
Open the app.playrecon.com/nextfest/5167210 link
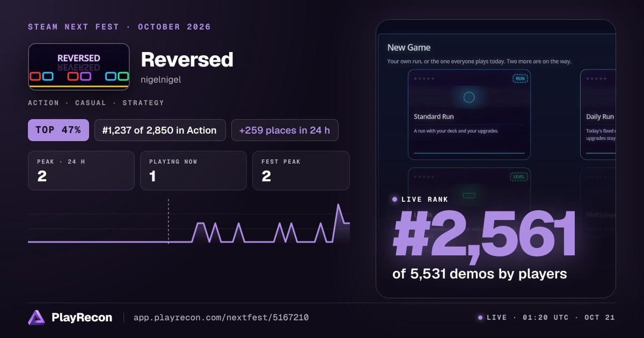(221, 318)
